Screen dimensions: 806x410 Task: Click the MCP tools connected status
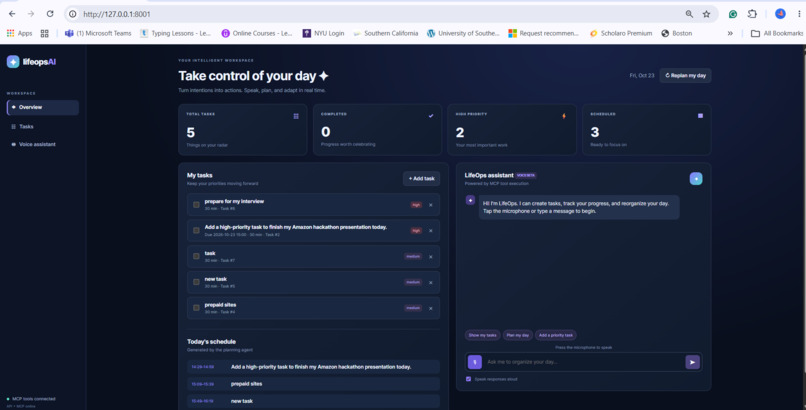click(x=31, y=399)
